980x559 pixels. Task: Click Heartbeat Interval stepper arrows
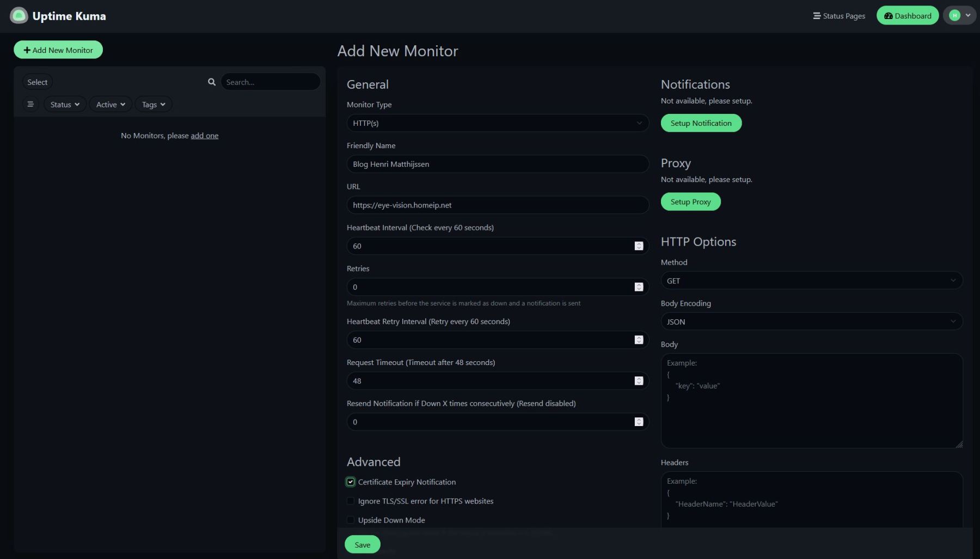[639, 246]
